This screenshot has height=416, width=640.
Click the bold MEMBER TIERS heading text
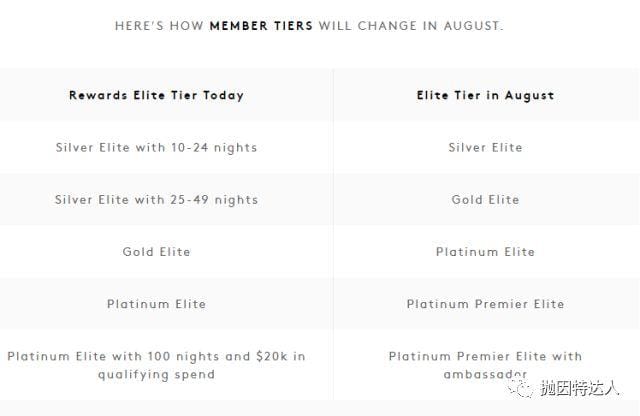click(261, 24)
